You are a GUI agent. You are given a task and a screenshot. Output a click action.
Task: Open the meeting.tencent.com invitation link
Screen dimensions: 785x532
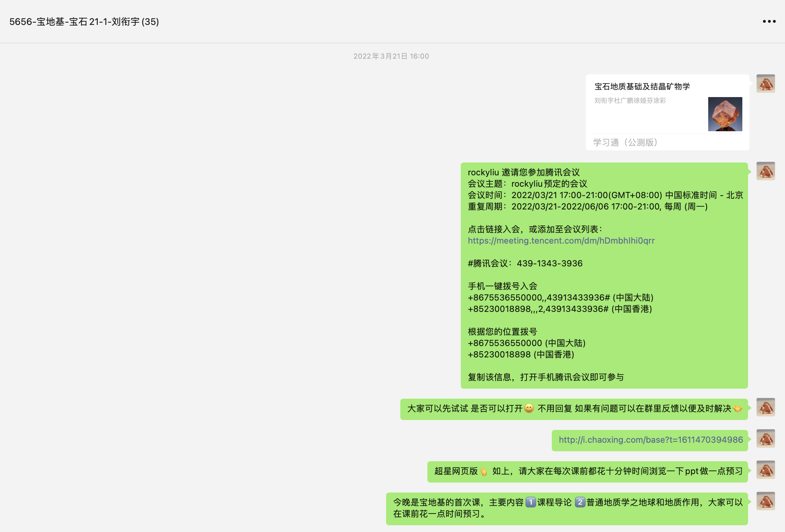click(561, 241)
